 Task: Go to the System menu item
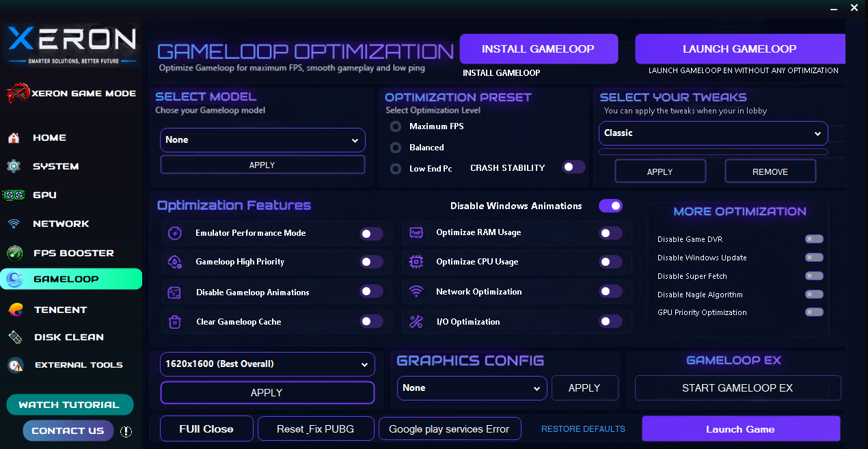(56, 166)
